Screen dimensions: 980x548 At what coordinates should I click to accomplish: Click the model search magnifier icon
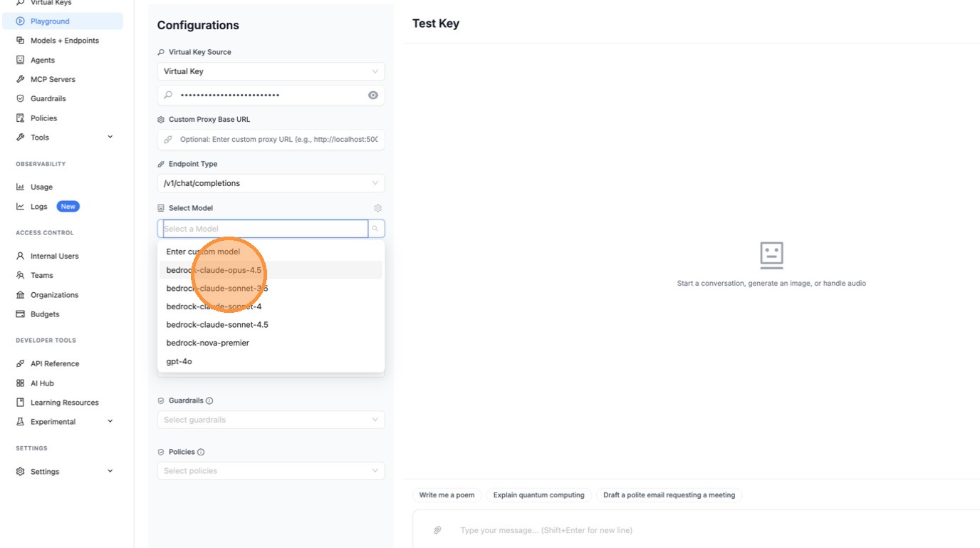pyautogui.click(x=375, y=229)
